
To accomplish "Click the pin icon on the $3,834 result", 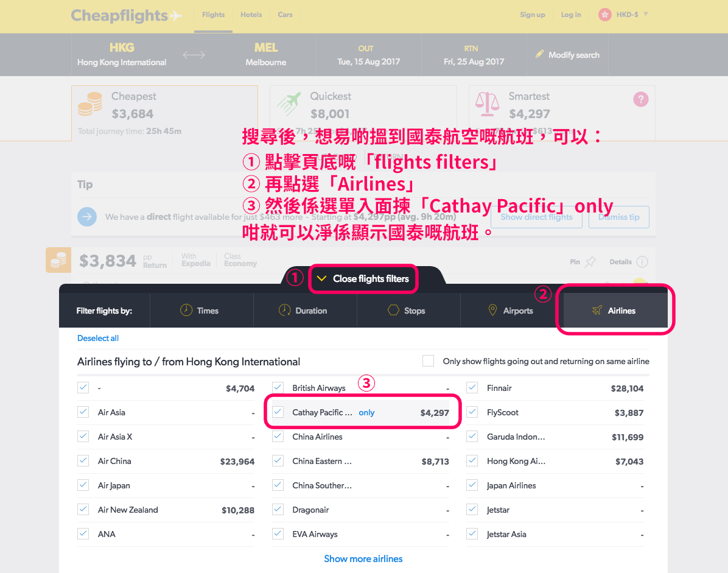I will [x=590, y=262].
